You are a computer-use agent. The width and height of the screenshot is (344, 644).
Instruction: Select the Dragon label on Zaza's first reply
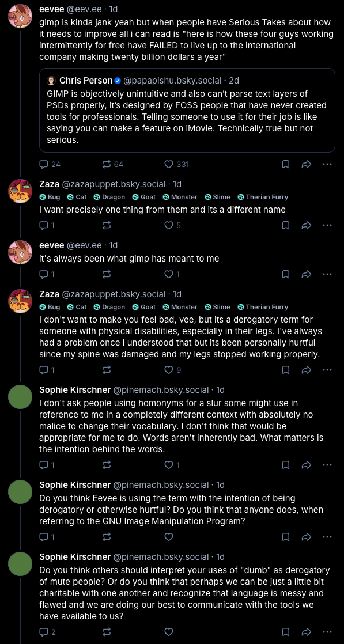109,197
